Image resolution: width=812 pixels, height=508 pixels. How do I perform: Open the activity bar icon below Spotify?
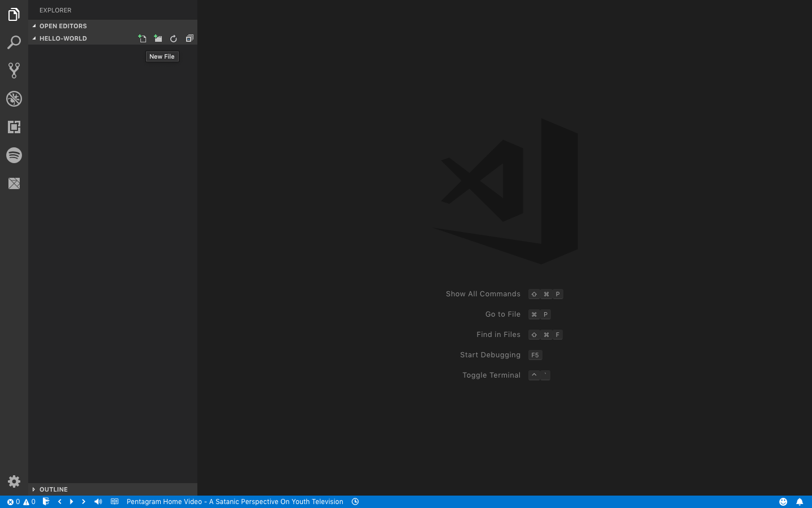(14, 183)
